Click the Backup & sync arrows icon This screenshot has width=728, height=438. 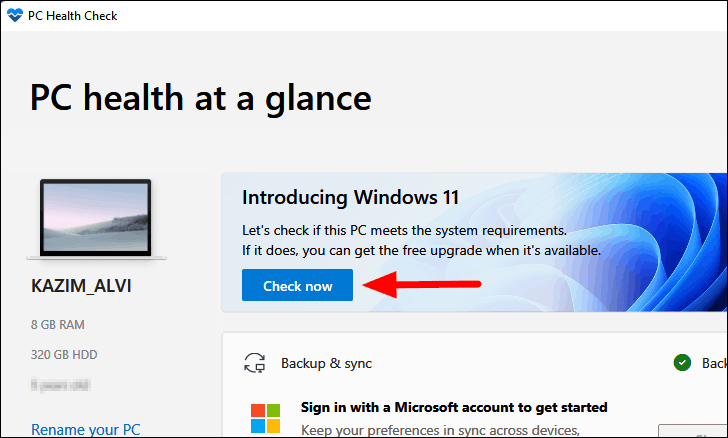pos(254,363)
